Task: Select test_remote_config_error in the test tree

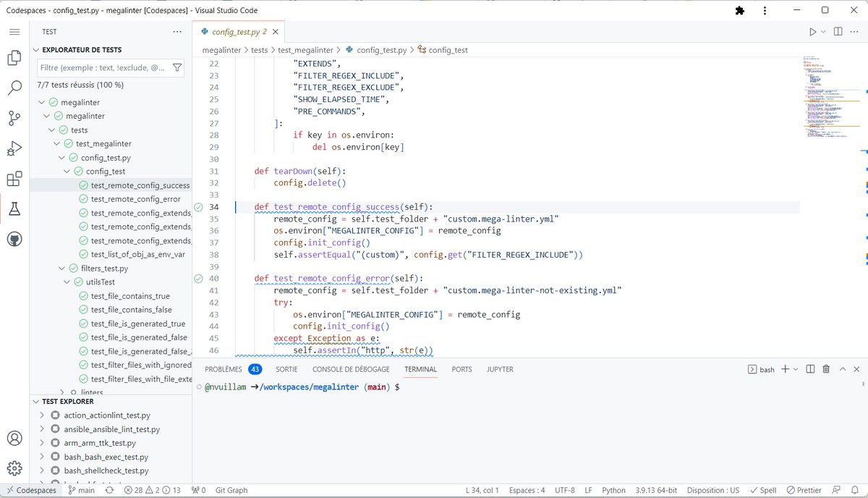Action: 135,199
